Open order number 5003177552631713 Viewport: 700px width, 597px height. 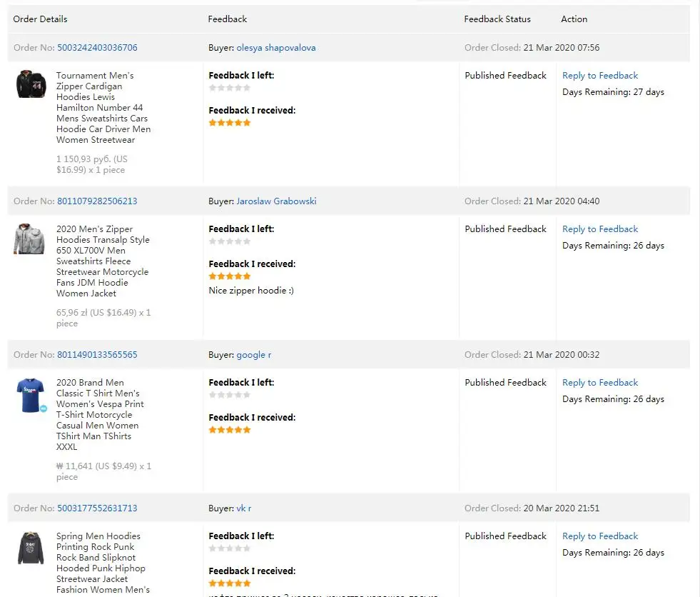click(x=97, y=508)
